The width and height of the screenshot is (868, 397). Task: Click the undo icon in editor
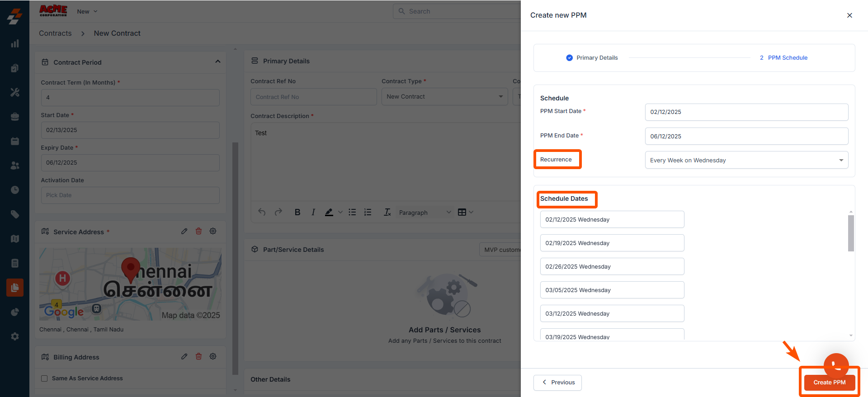(x=262, y=212)
